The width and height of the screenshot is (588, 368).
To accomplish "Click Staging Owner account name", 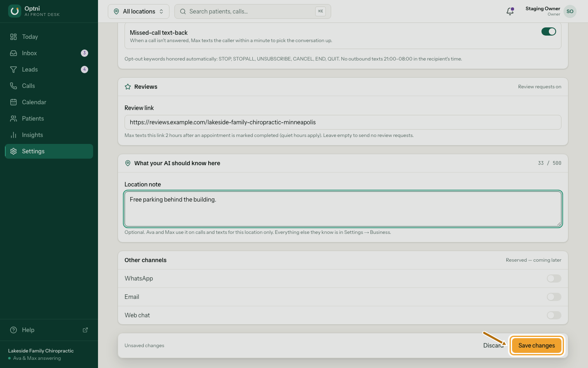I will point(543,9).
